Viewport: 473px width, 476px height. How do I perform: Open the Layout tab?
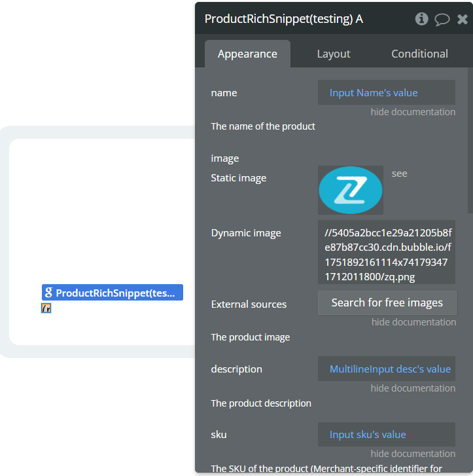tap(334, 54)
